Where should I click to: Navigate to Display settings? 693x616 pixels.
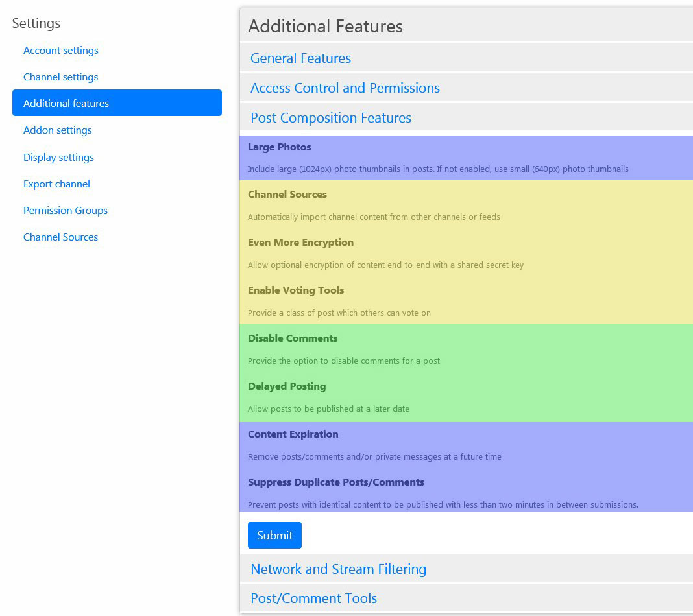coord(58,158)
